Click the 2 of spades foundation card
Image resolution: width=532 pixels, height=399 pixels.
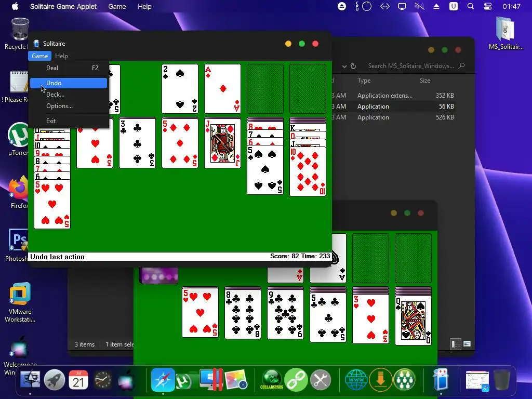(x=180, y=89)
